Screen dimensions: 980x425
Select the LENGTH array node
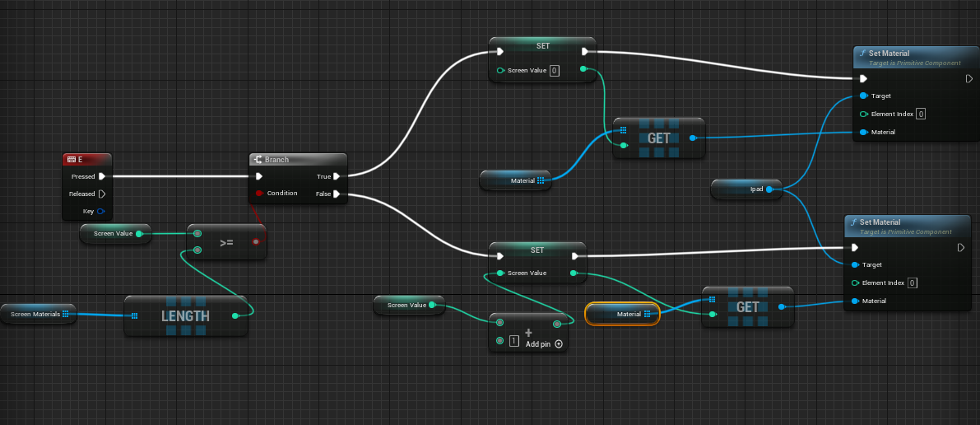pos(186,316)
